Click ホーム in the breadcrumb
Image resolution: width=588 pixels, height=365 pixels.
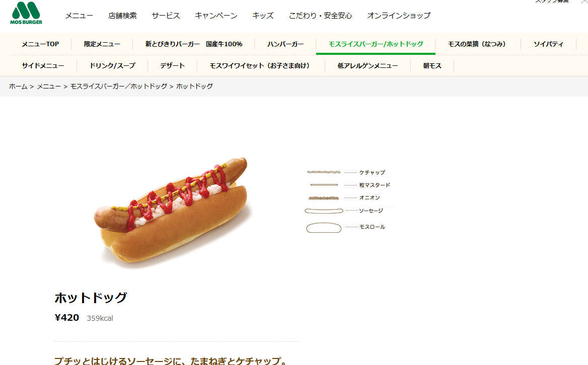click(x=18, y=86)
